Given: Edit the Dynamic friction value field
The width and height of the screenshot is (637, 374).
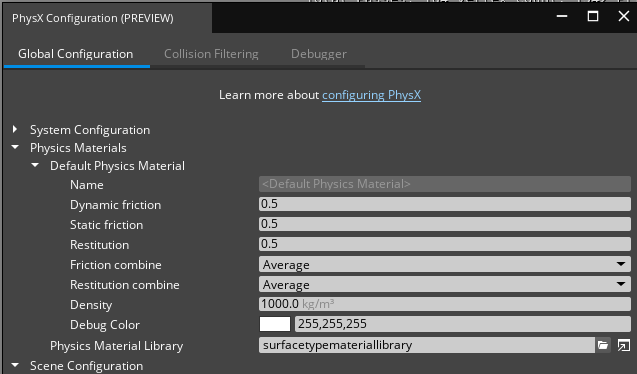Looking at the screenshot, I should point(445,204).
